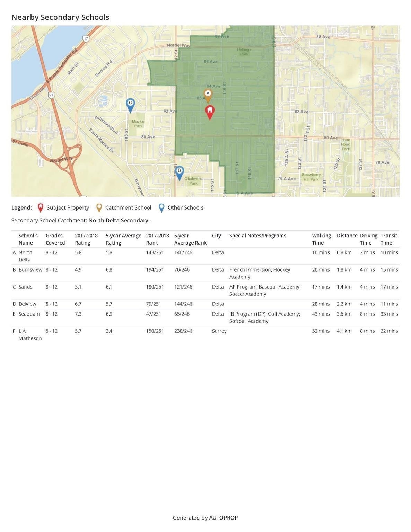Screen dimensions: 411x532
Task: Click the Delview school name cell
Action: [x=27, y=304]
